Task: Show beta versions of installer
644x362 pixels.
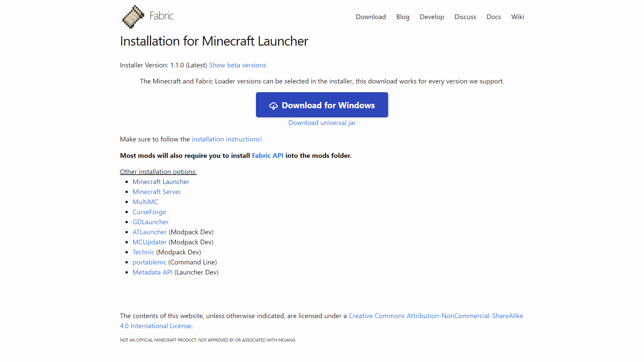Action: (x=237, y=65)
